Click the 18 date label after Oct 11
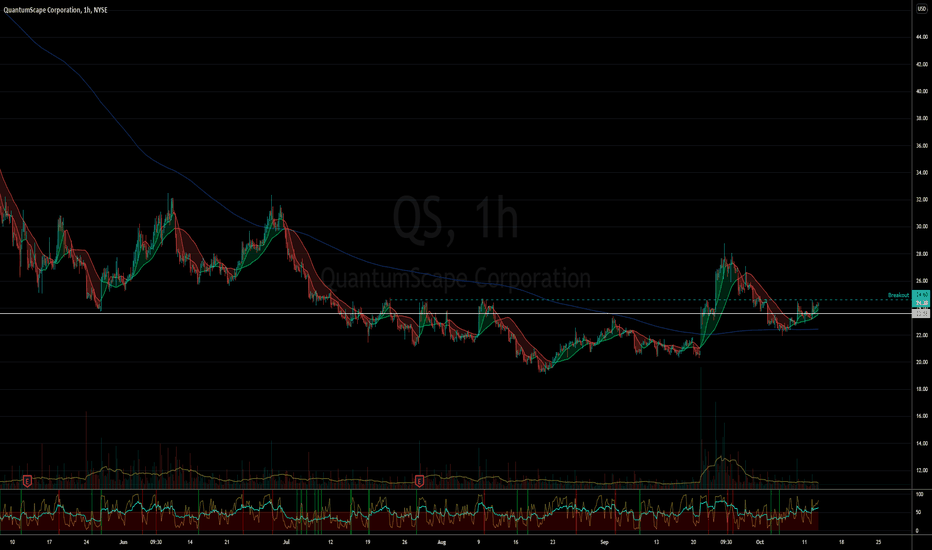Viewport: 932px width, 550px height. 842,542
